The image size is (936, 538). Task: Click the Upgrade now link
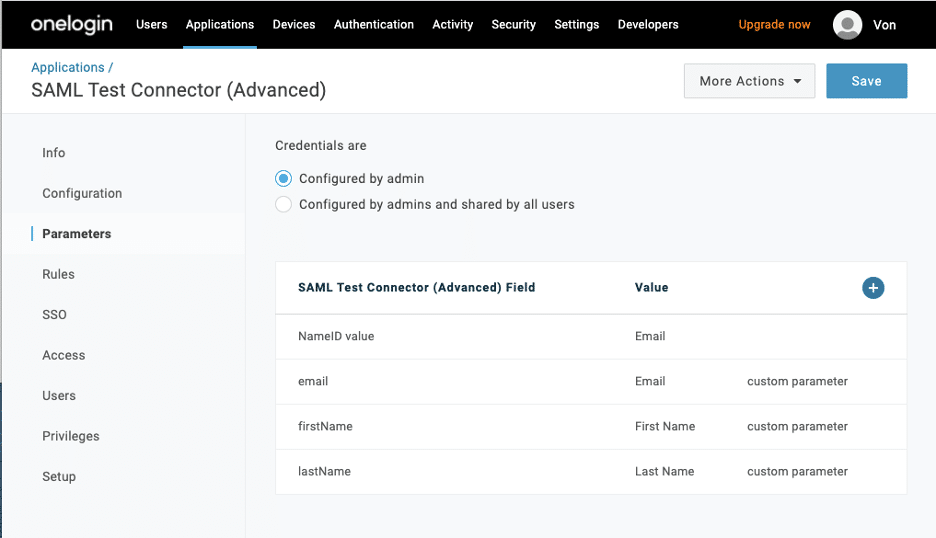point(775,24)
